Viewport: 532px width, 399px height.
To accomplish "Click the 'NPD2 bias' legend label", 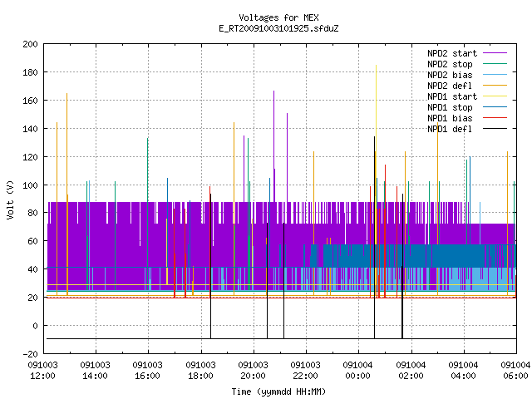I will pyautogui.click(x=450, y=75).
